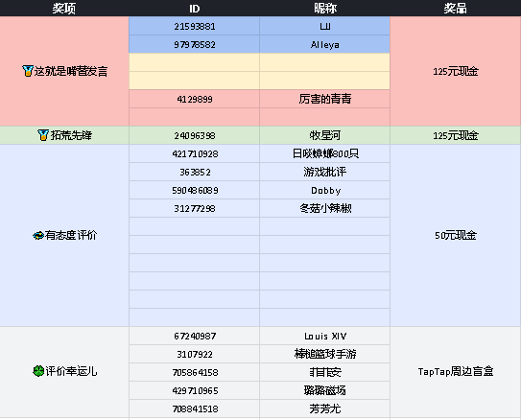
Task: Click the trophy icon beside 拓荒先锋
Action: pyautogui.click(x=43, y=135)
